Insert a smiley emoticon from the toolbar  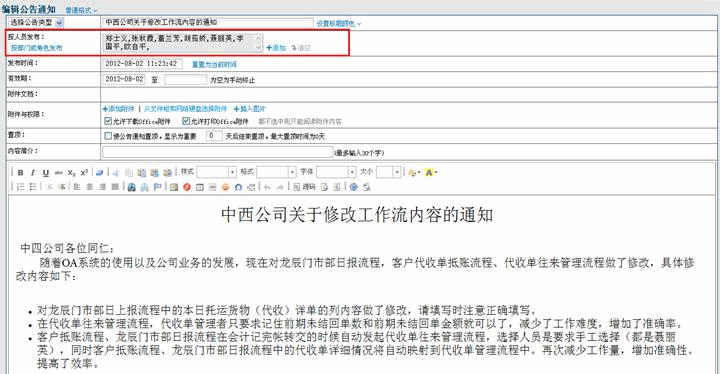pos(225,187)
